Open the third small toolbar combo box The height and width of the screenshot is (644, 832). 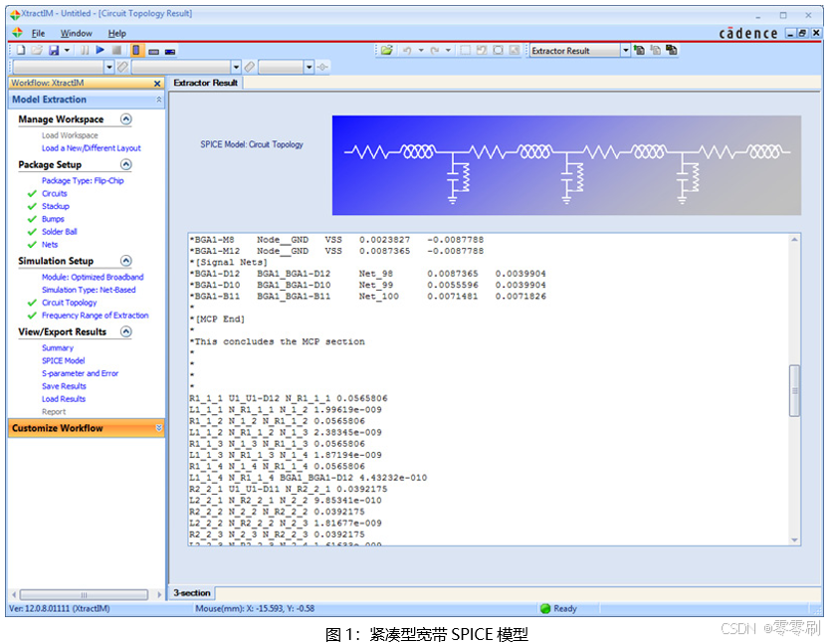[x=286, y=67]
